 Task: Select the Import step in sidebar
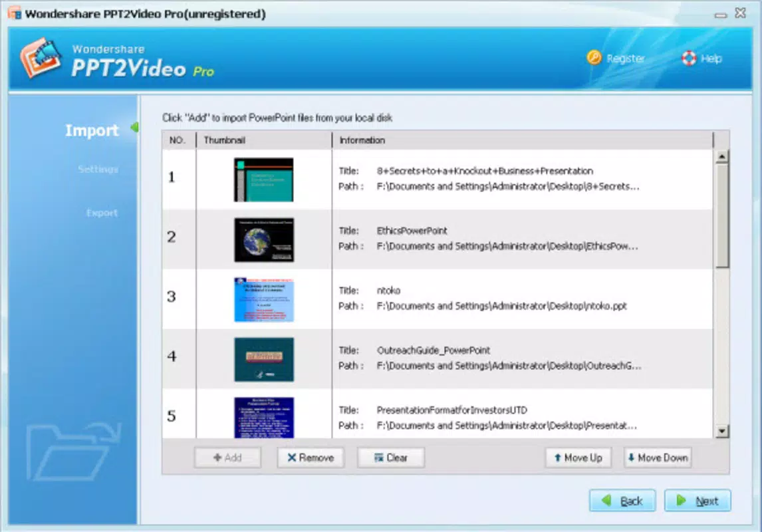coord(92,130)
